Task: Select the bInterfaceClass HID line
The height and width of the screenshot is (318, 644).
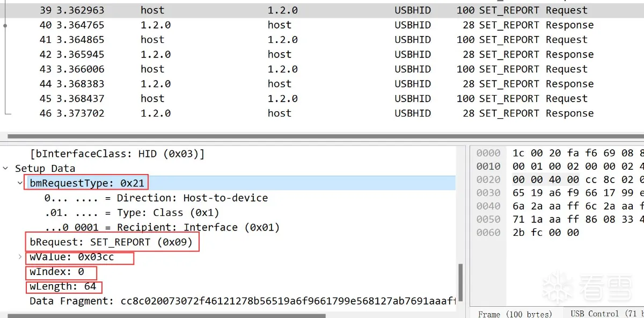Action: click(117, 154)
